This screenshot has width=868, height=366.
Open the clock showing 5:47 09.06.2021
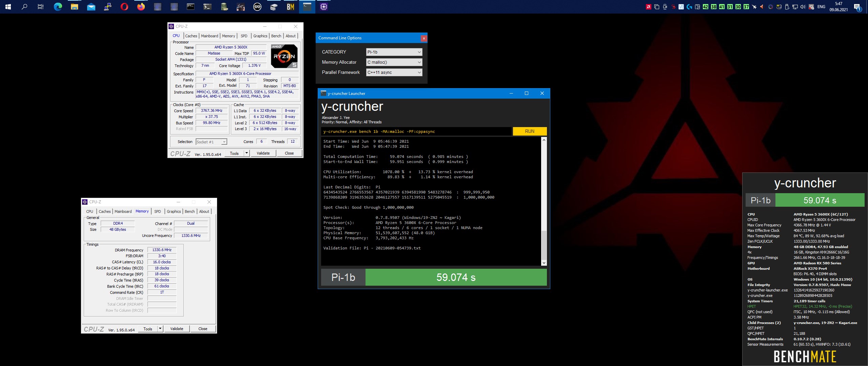click(x=839, y=6)
